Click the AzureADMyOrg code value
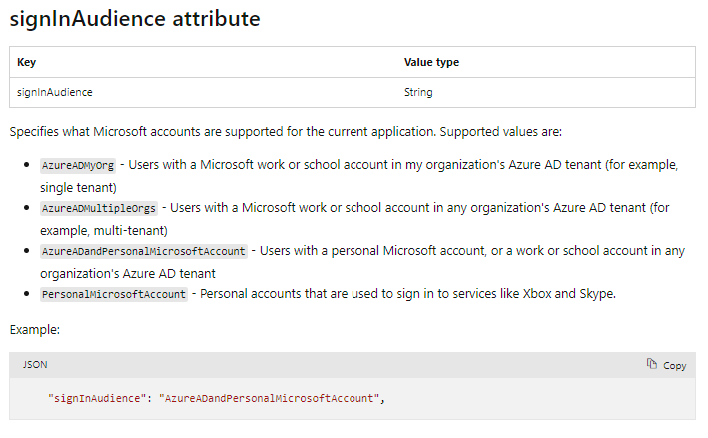Screen dimensions: 708x438 pos(78,165)
